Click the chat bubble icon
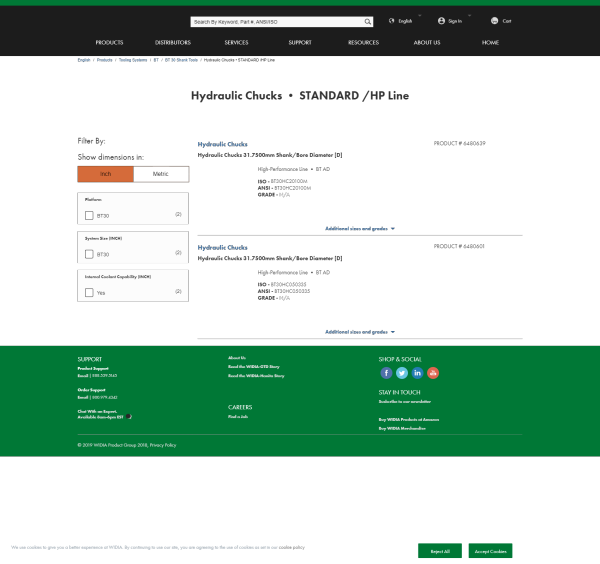The image size is (600, 564). point(129,416)
